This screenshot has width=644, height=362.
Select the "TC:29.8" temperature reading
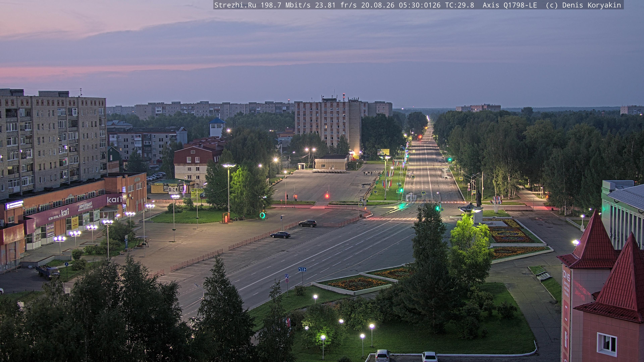point(460,5)
